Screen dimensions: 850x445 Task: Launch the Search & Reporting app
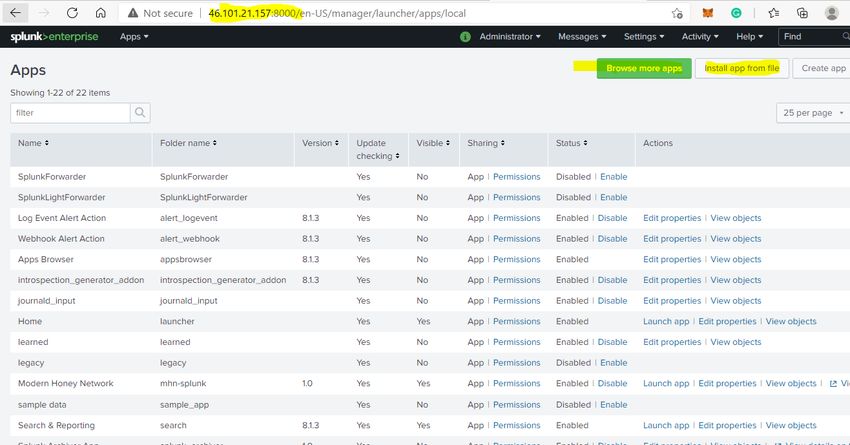[666, 425]
